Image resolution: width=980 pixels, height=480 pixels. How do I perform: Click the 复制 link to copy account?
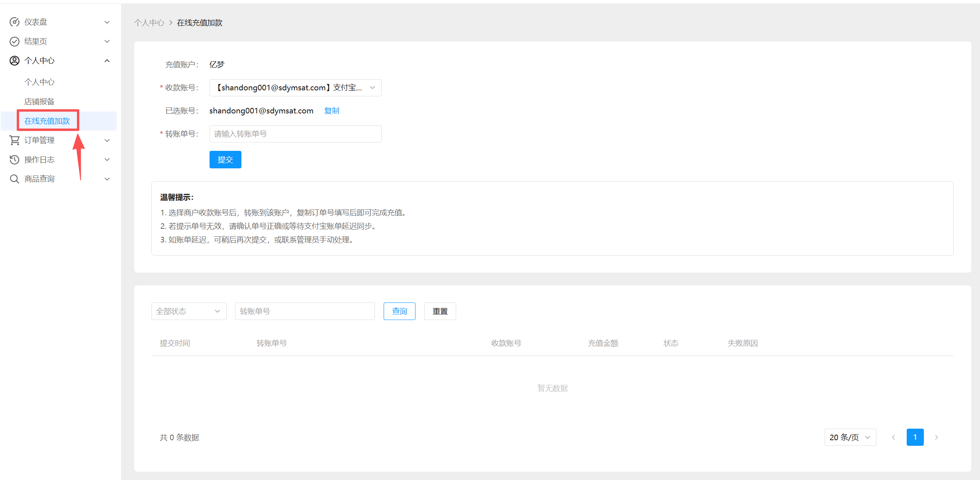tap(331, 111)
